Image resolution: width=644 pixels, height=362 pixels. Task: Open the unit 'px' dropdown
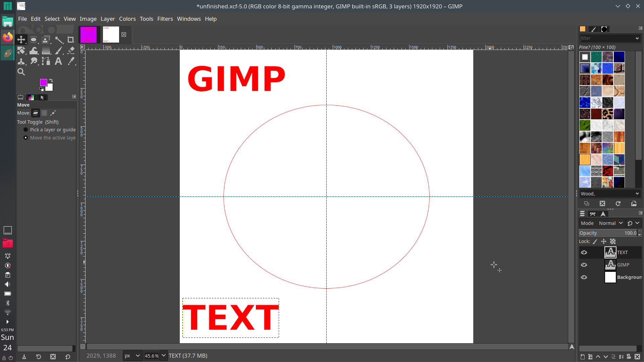(132, 356)
